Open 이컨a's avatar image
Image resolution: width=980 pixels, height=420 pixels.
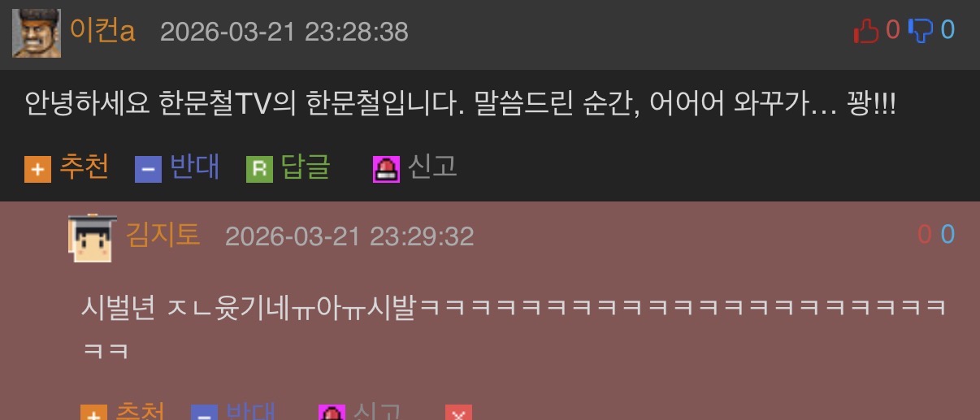tap(37, 32)
